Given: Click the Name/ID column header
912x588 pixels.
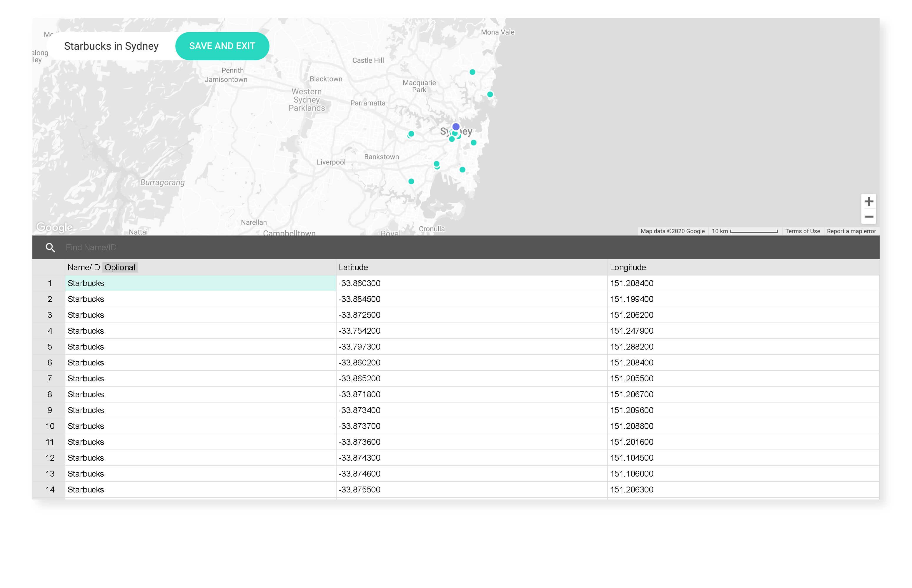Looking at the screenshot, I should click(x=201, y=267).
